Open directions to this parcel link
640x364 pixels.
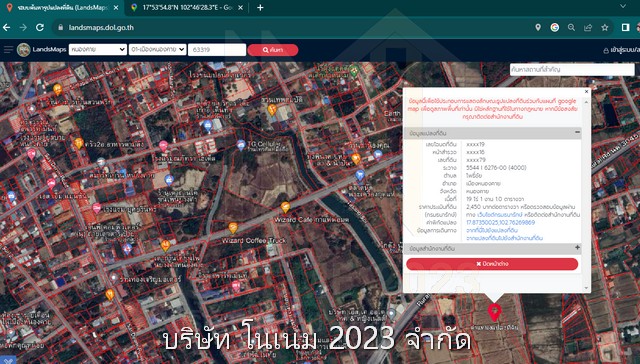pos(491,230)
